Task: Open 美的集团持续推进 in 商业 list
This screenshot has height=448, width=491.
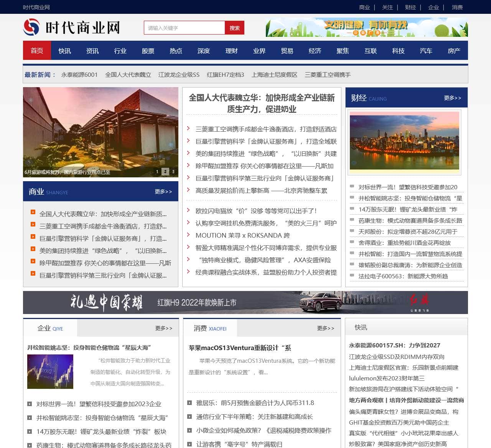Action: [103, 251]
